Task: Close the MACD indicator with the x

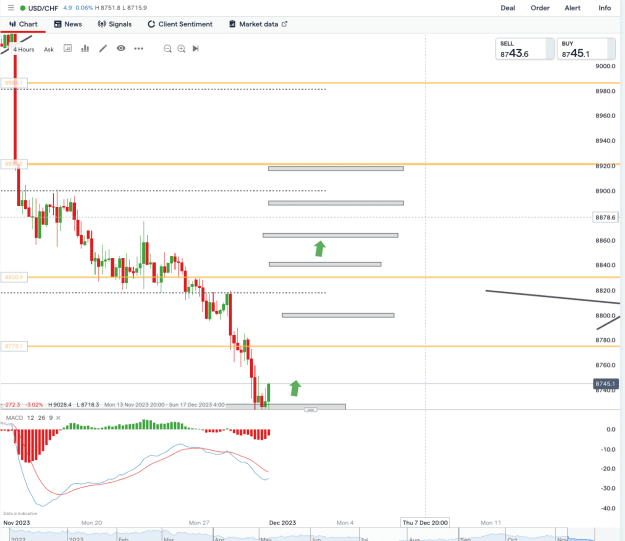Action: coord(58,418)
